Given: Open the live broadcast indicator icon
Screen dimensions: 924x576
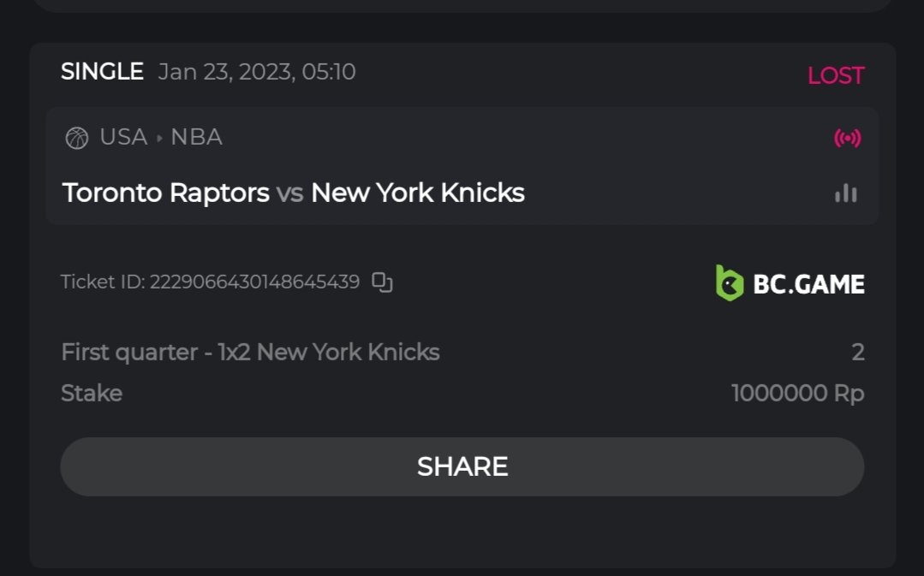Looking at the screenshot, I should 847,138.
